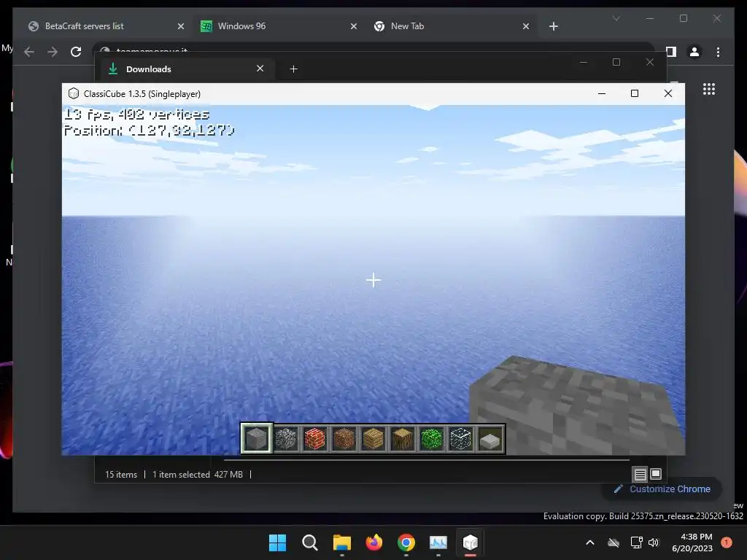Click the ClassiCube title bar logo icon

point(74,93)
